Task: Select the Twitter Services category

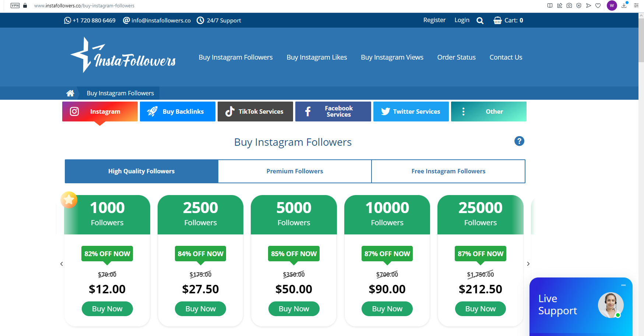Action: click(411, 112)
